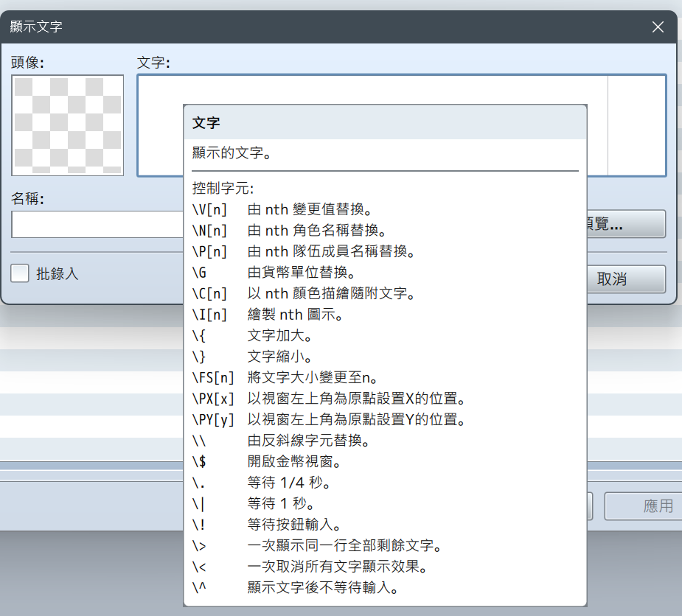
Task: Click the 取消 cancel button
Action: point(626,279)
